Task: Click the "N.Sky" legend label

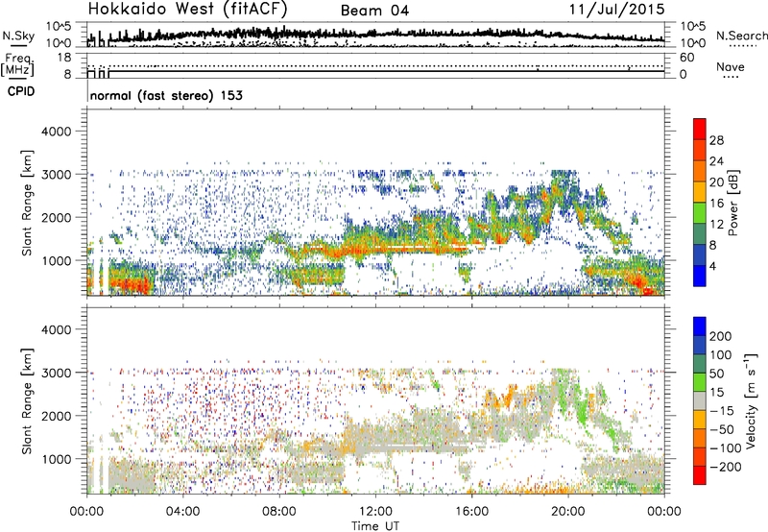Action: click(18, 36)
